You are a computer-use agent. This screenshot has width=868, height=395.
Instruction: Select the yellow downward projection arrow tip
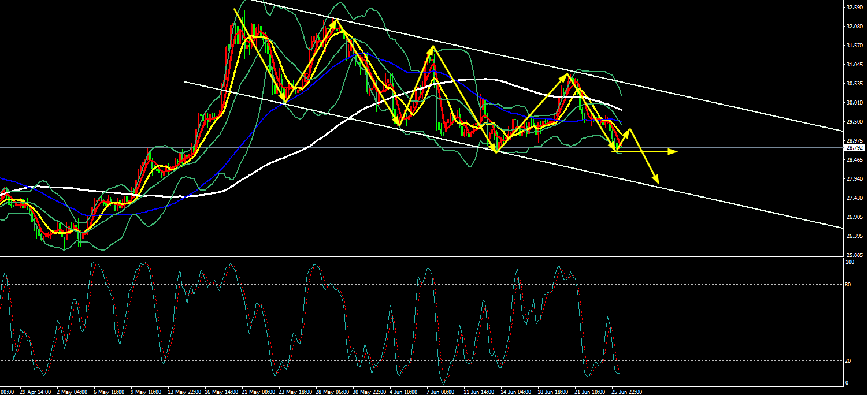(657, 182)
